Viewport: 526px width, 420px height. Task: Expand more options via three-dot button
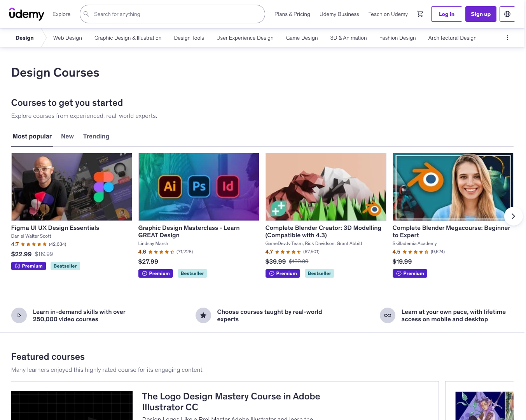click(507, 38)
